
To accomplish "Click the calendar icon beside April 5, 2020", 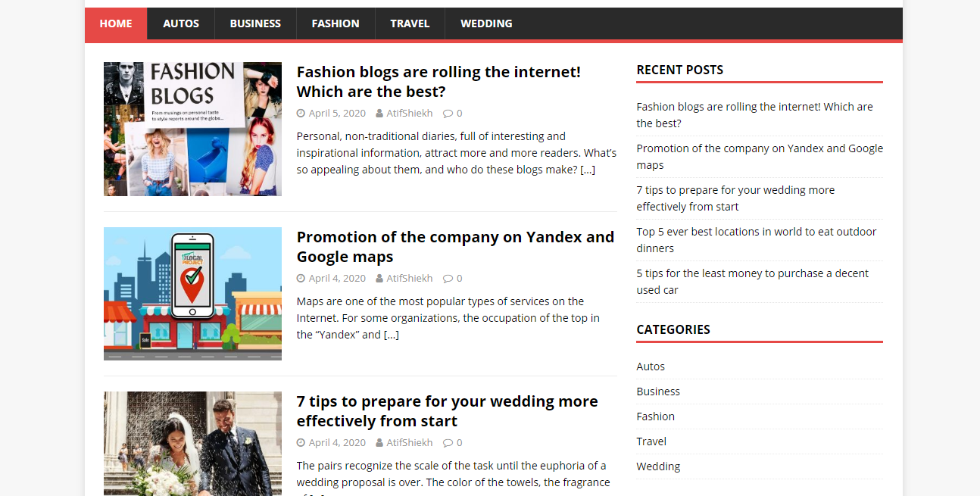I will pyautogui.click(x=300, y=113).
